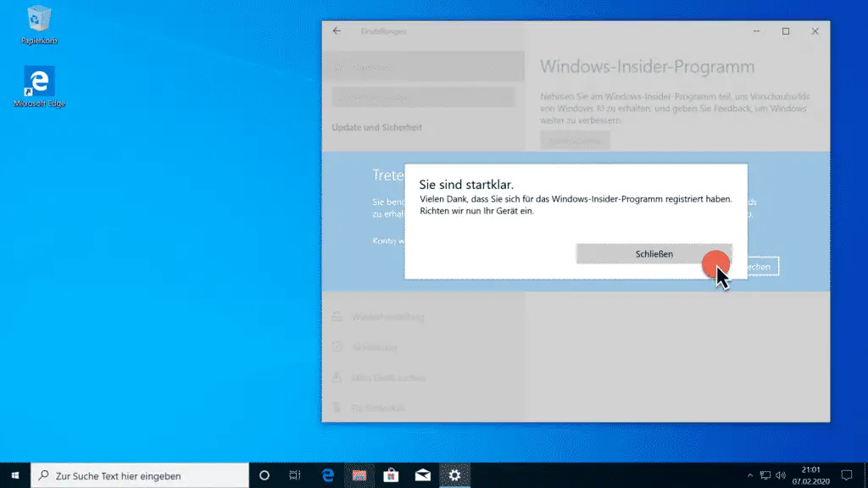The width and height of the screenshot is (868, 488).
Task: Minimize the Einstellungen window
Action: [756, 31]
